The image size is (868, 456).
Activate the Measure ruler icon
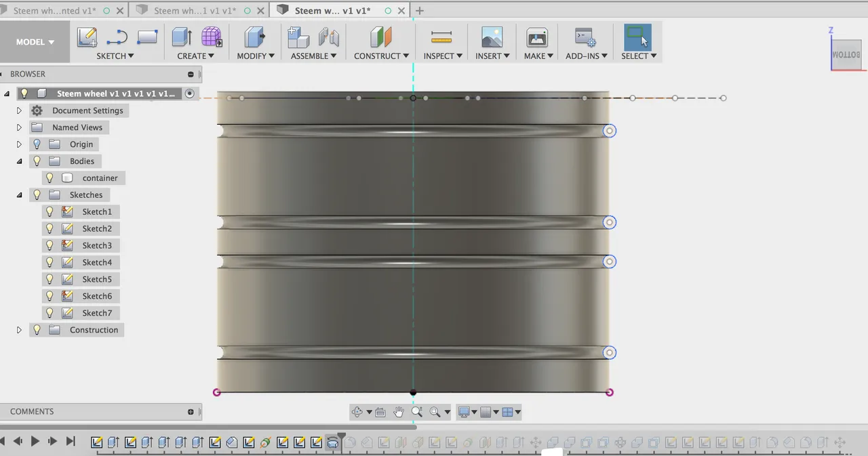click(x=441, y=37)
